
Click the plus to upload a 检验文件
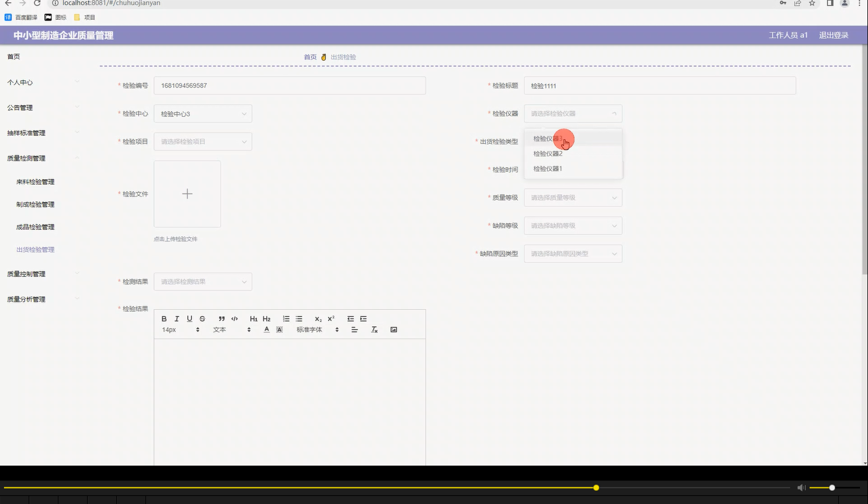click(187, 194)
